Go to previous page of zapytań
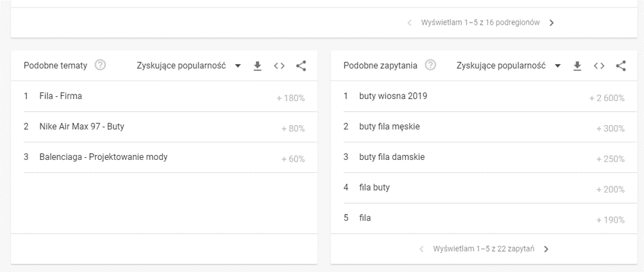 (x=422, y=249)
